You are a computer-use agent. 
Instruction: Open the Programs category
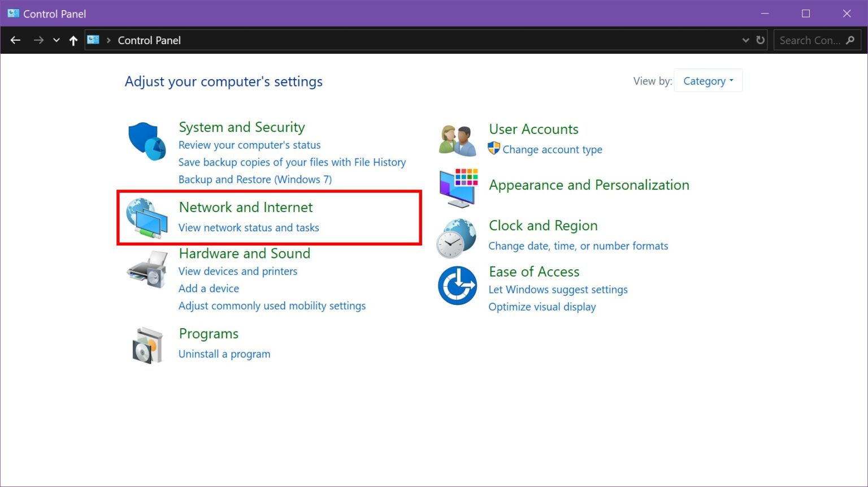pos(209,334)
